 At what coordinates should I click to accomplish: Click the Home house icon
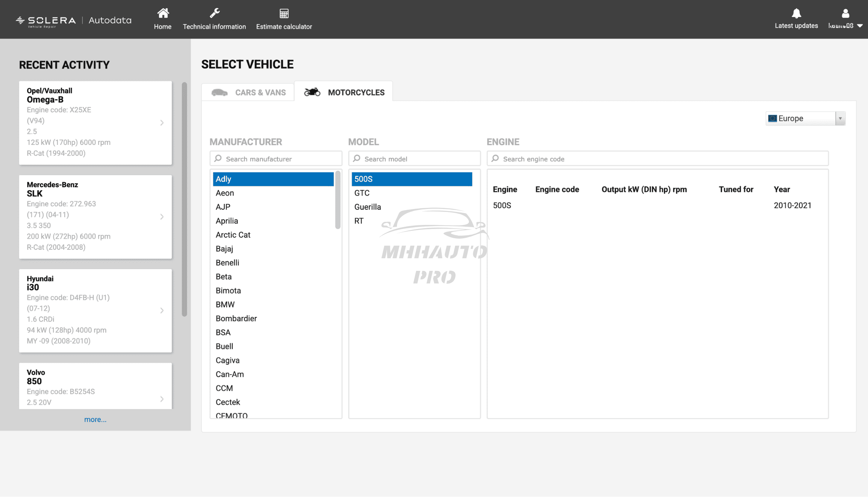click(163, 13)
